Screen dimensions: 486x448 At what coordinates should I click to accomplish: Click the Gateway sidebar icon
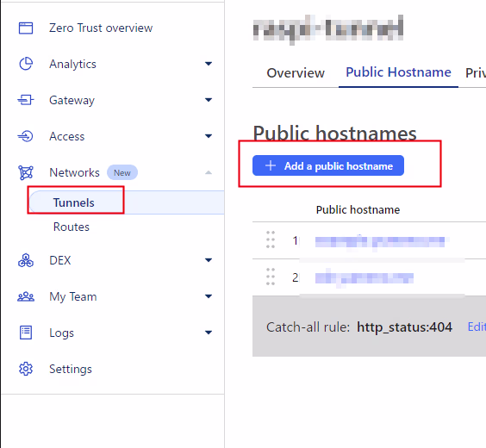[26, 100]
